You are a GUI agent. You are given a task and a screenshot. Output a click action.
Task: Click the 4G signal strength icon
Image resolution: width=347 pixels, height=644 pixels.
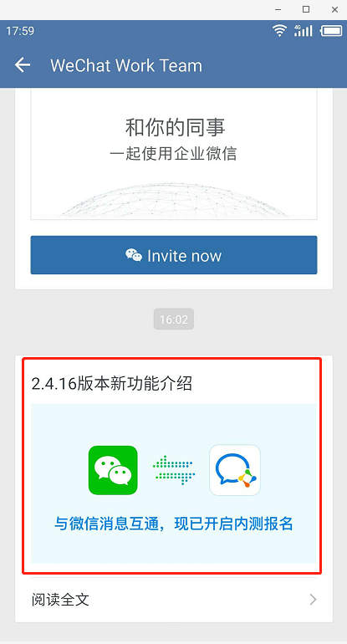[303, 30]
